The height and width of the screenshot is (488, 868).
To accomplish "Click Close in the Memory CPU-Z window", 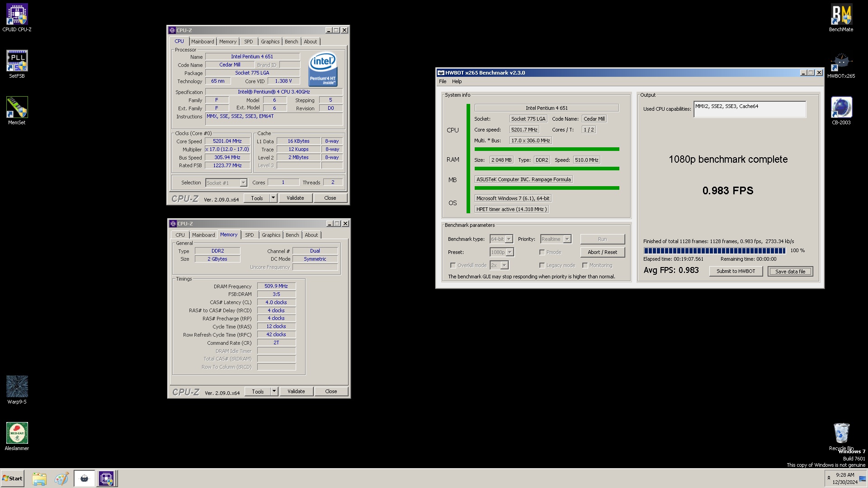I will [x=331, y=391].
